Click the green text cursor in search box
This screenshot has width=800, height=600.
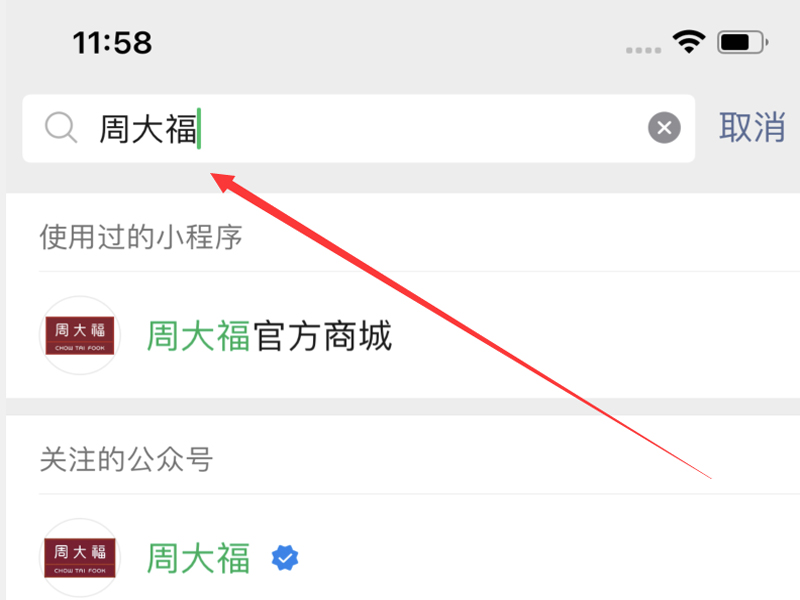click(199, 128)
